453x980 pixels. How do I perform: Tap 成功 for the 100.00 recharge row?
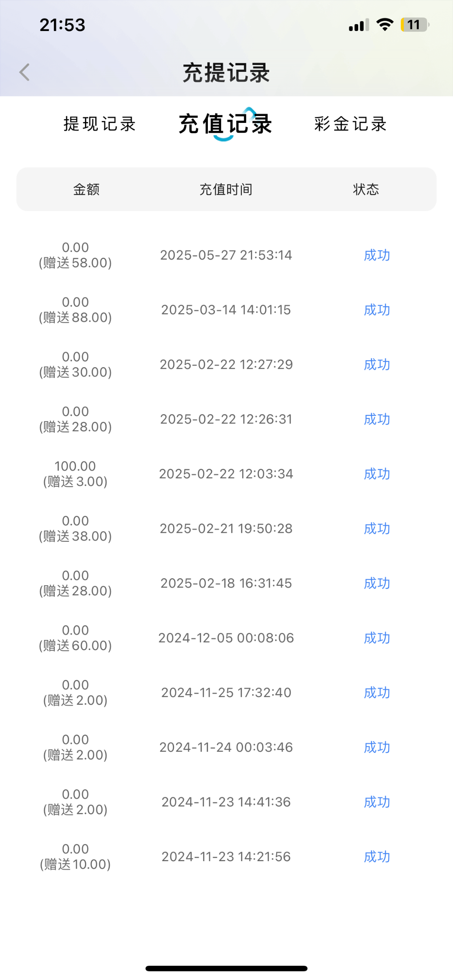click(377, 474)
